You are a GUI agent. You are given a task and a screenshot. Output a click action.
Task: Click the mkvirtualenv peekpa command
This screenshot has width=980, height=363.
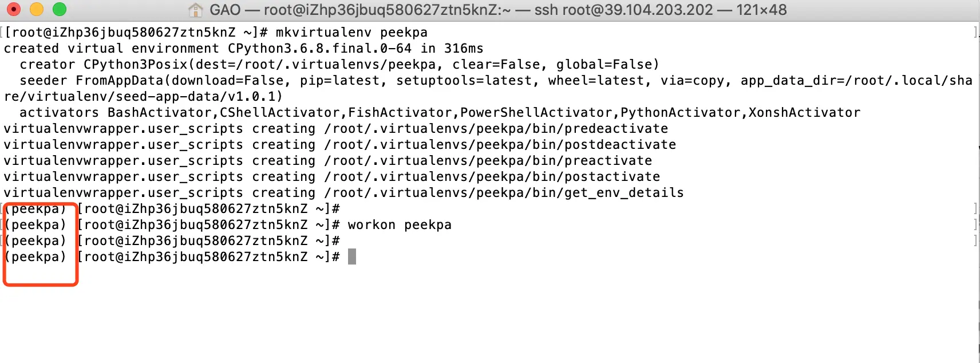(351, 33)
